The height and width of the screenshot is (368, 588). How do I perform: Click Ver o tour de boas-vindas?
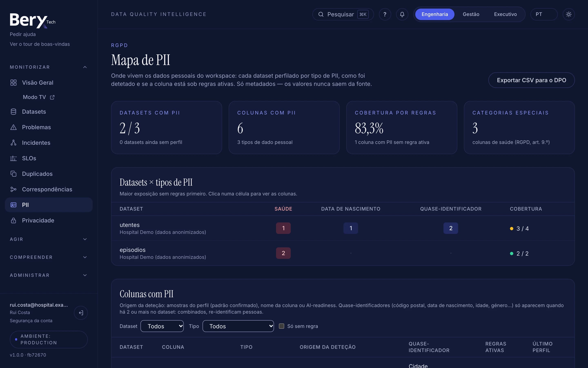[40, 44]
